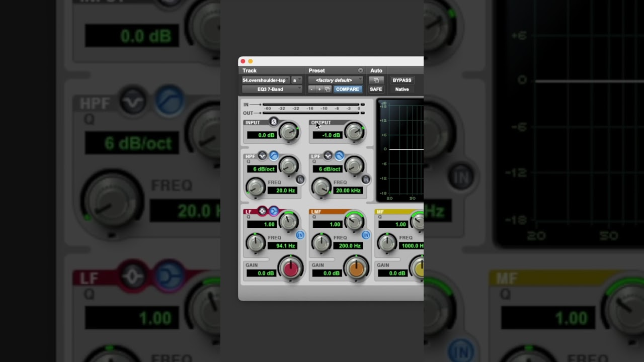Click the Auto plug-in automation enable icon
Screen dimensions: 644x362
[x=376, y=80]
